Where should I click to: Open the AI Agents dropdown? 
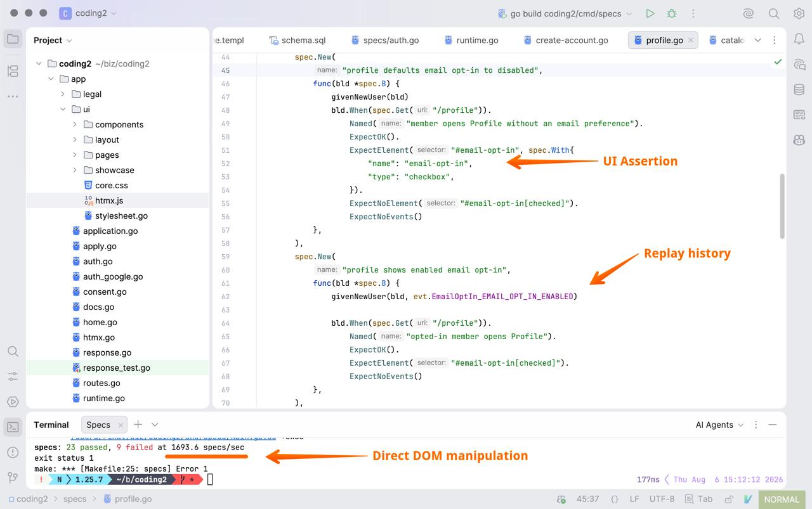pyautogui.click(x=719, y=425)
